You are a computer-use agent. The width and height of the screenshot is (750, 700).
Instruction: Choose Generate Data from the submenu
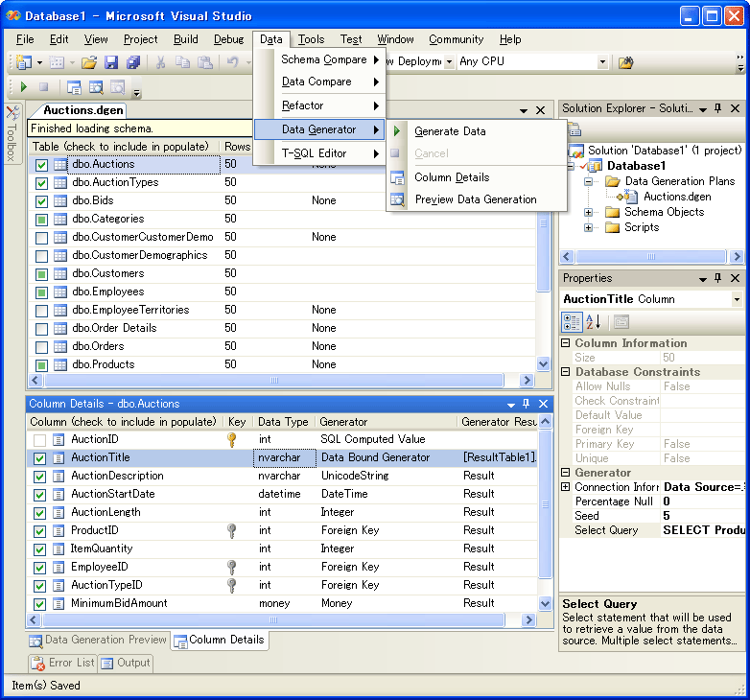pyautogui.click(x=450, y=131)
